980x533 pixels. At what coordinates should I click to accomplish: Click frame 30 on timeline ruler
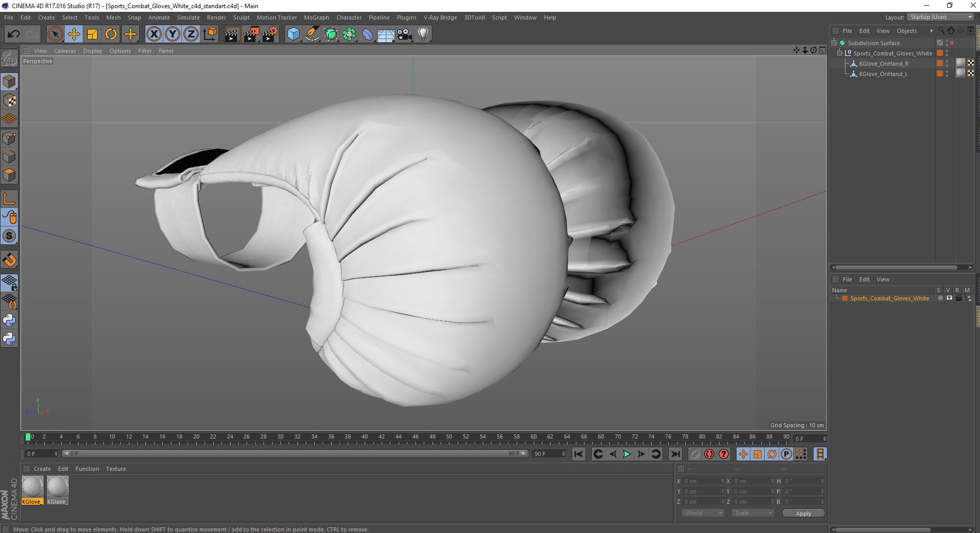(x=280, y=437)
